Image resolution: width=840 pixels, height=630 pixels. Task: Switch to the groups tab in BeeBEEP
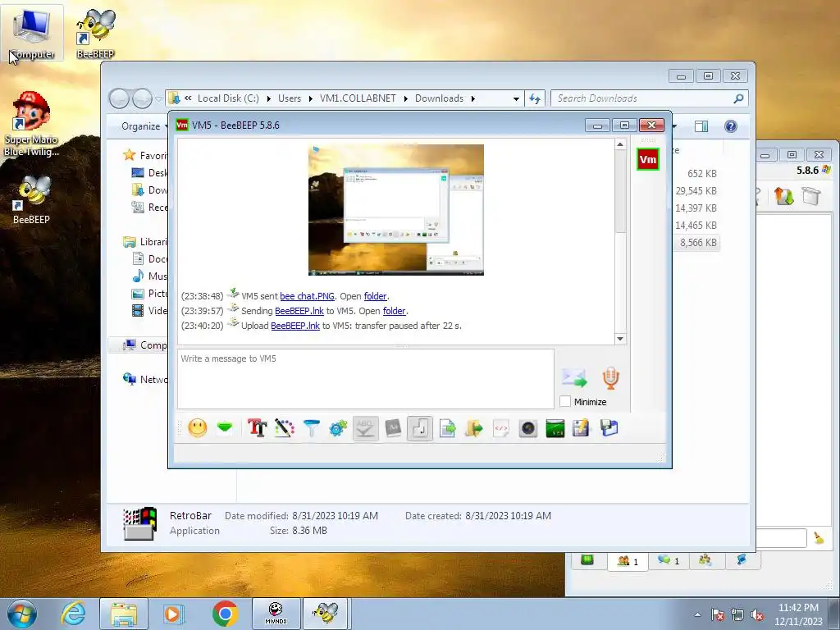point(705,560)
